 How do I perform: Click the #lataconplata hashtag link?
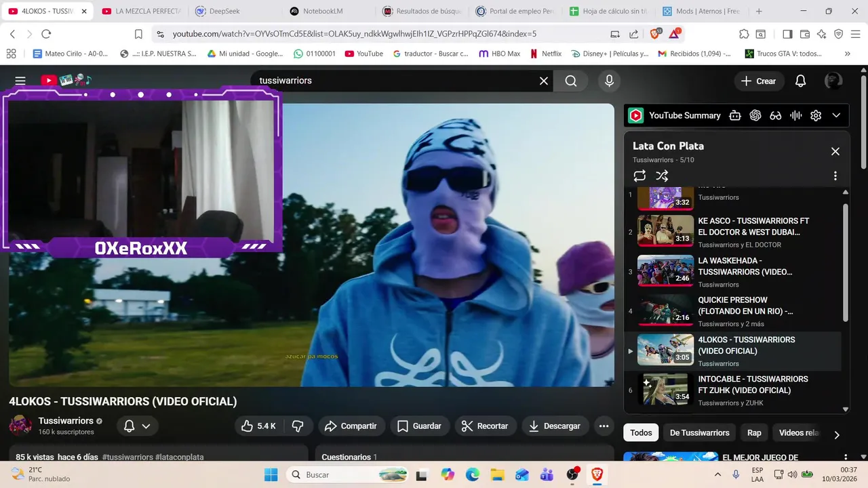tap(180, 457)
